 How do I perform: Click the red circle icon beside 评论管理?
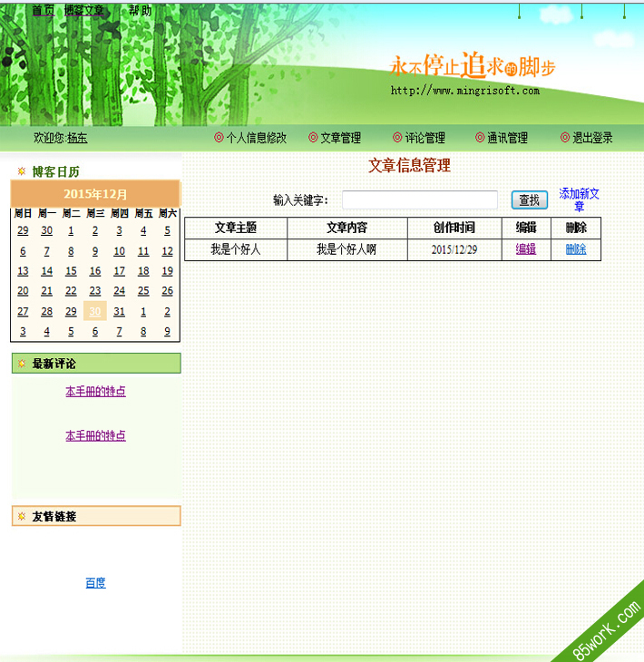(x=397, y=137)
